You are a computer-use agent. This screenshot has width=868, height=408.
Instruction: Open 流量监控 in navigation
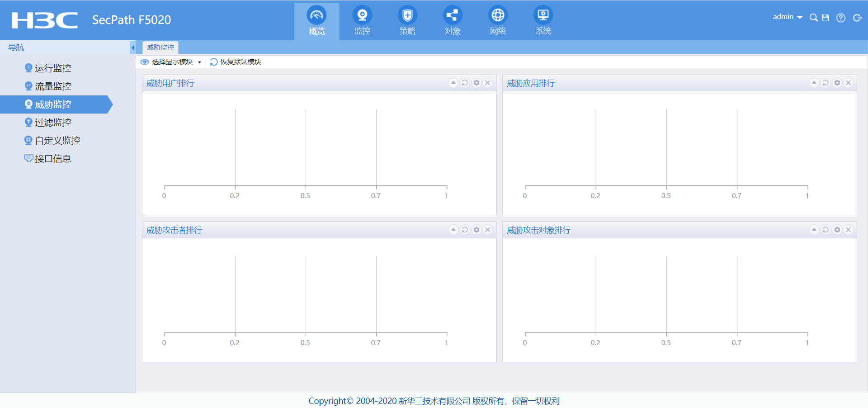click(48, 86)
